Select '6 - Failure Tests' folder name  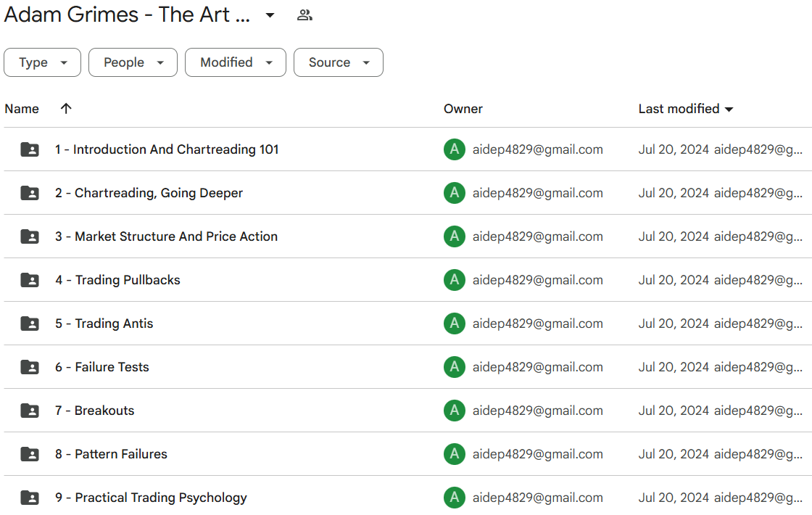[102, 367]
